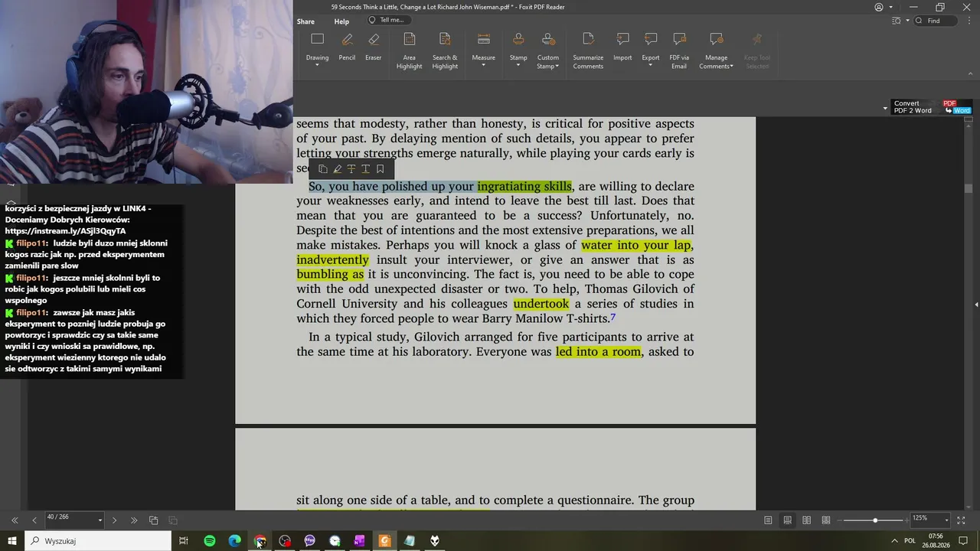This screenshot has width=980, height=551.
Task: Enter full screen reading mode
Action: [x=961, y=520]
